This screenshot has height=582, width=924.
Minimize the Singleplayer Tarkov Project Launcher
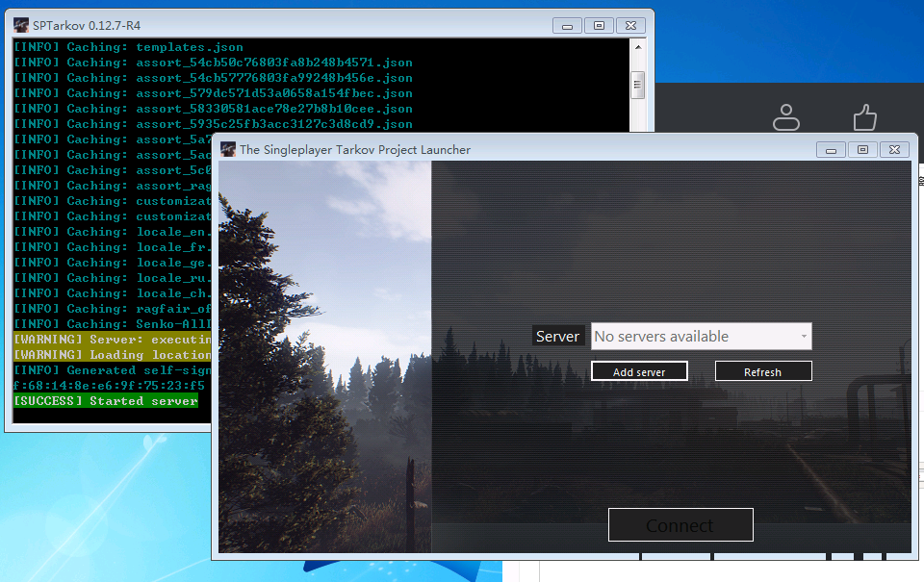[x=831, y=150]
